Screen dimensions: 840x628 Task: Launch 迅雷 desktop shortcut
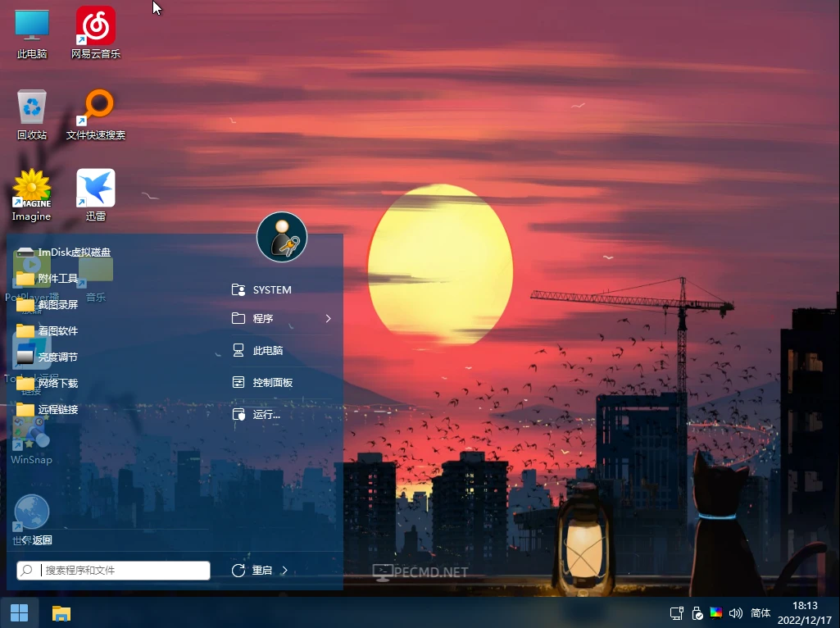click(95, 196)
